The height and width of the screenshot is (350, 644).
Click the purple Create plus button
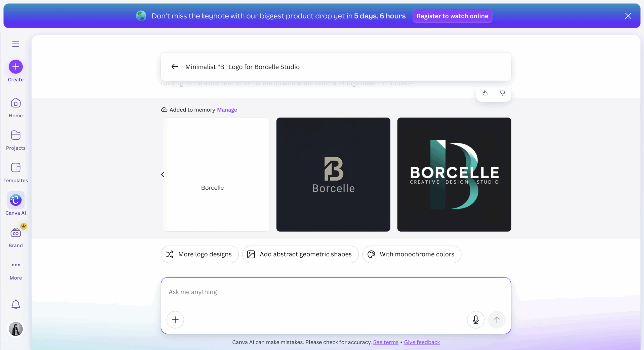coord(16,67)
